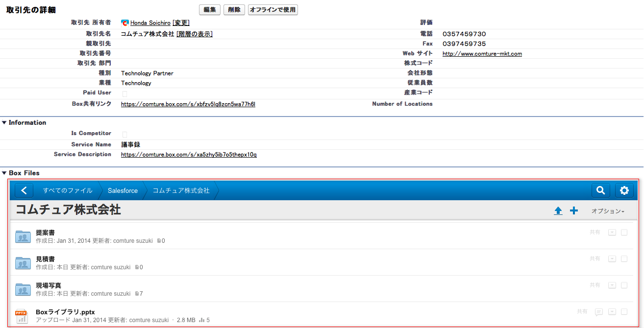
Task: Click the phone number 0357459730
Action: pyautogui.click(x=464, y=34)
